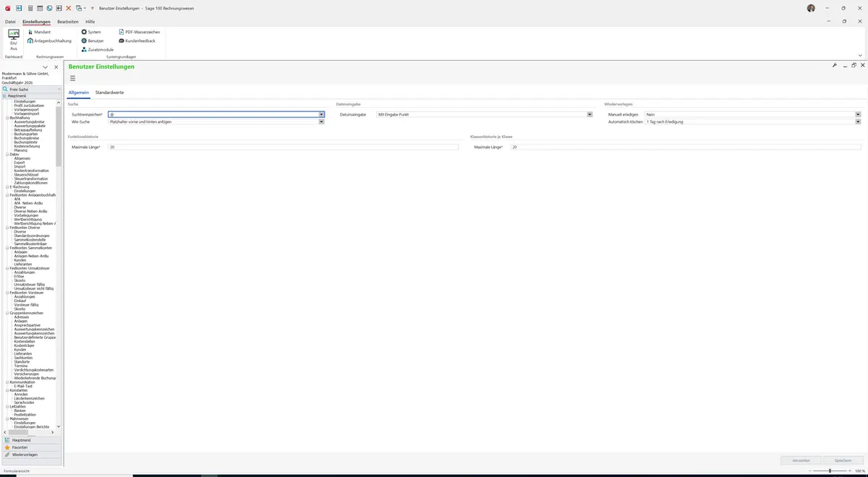Open PDF-Wasserzeichen settings
This screenshot has width=868, height=477.
pyautogui.click(x=139, y=32)
